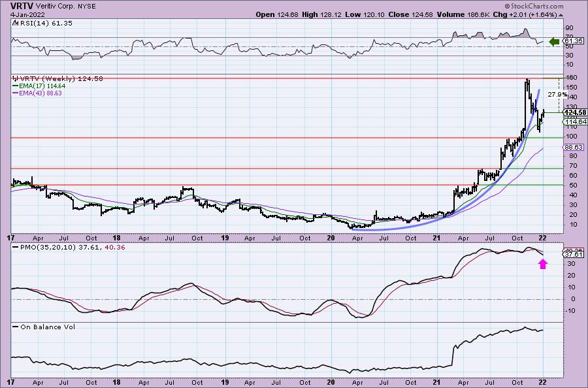Click the RSI(14) 61.35 legend label
Screen dimensions: 588x388
point(45,23)
